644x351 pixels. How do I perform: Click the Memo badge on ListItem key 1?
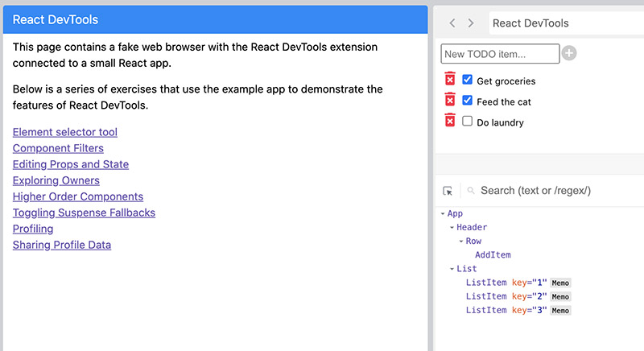point(560,283)
